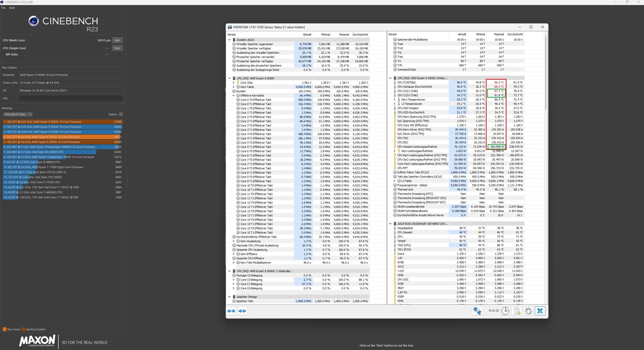Open the remote network monitoring icon

[477, 311]
